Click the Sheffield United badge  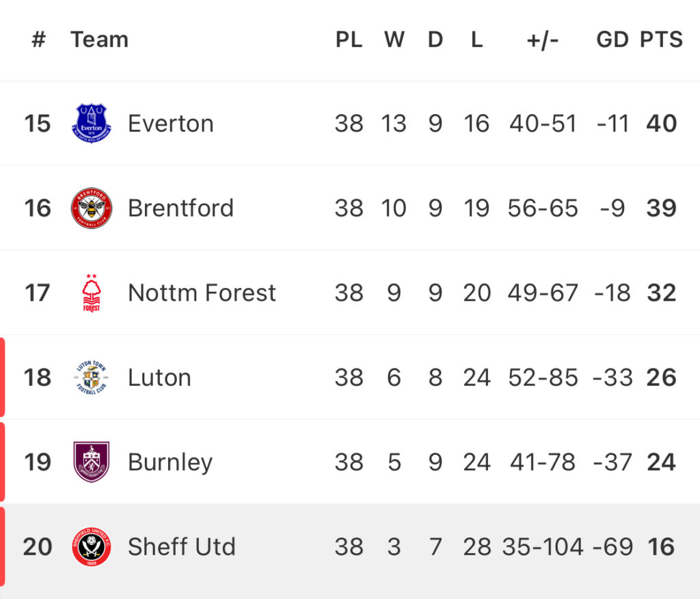pos(92,547)
